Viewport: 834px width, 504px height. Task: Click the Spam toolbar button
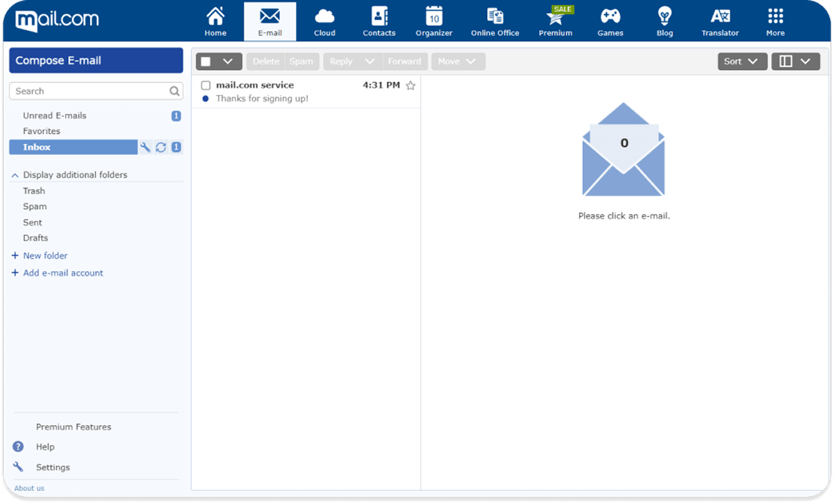pos(301,62)
